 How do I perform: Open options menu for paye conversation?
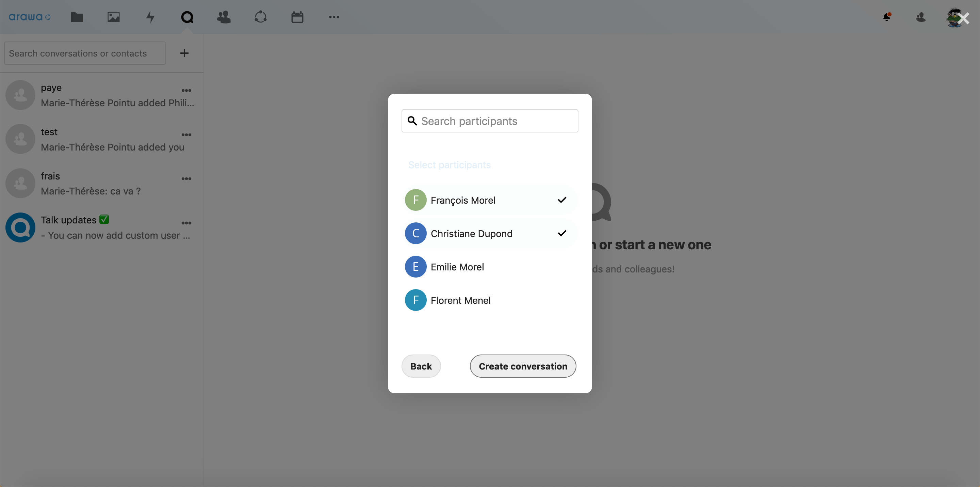tap(186, 91)
